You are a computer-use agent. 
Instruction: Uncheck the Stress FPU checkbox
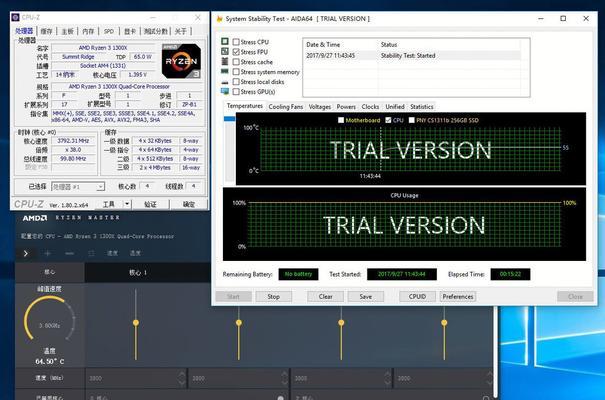[236, 52]
